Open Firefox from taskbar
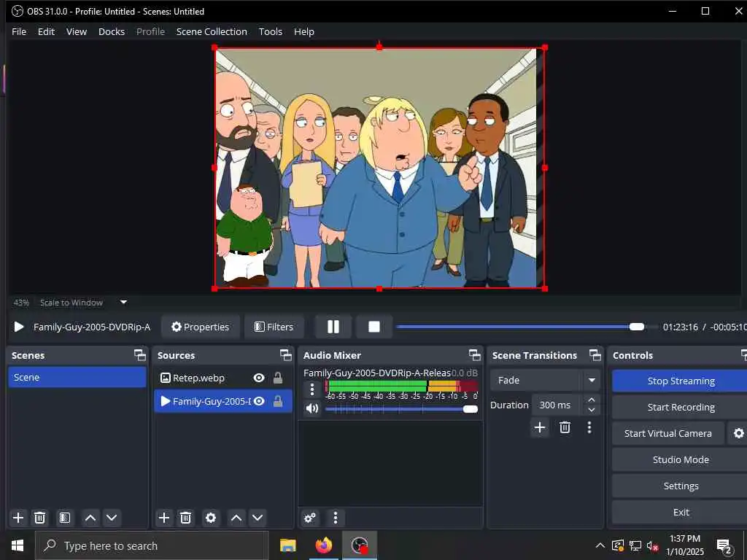The width and height of the screenshot is (747, 560). click(323, 545)
